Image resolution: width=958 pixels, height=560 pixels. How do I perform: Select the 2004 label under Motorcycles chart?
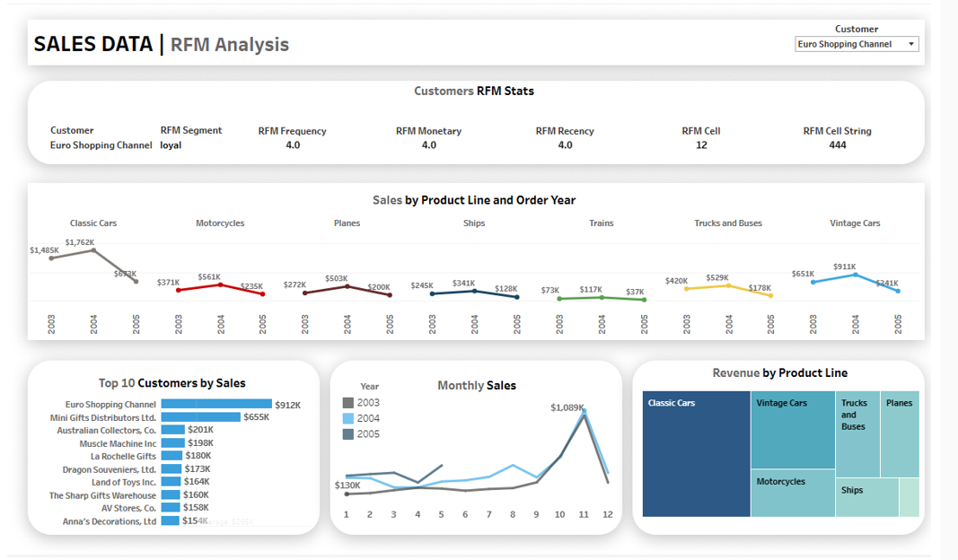(220, 323)
